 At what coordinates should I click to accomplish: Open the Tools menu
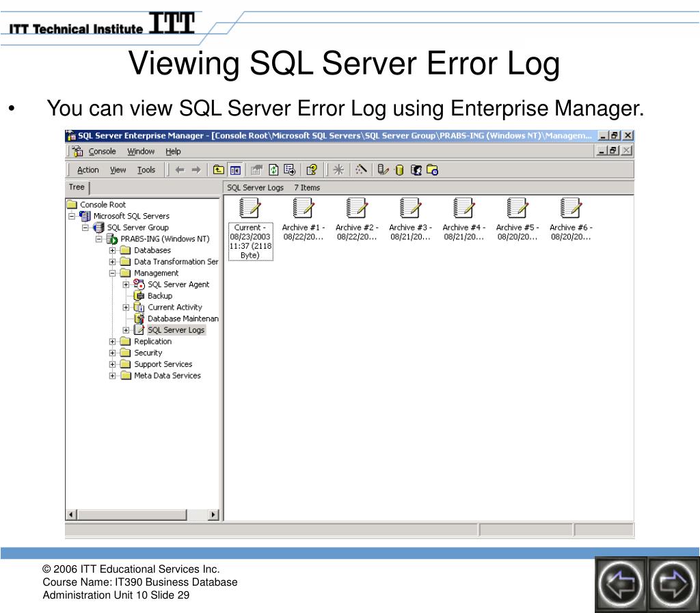click(146, 170)
